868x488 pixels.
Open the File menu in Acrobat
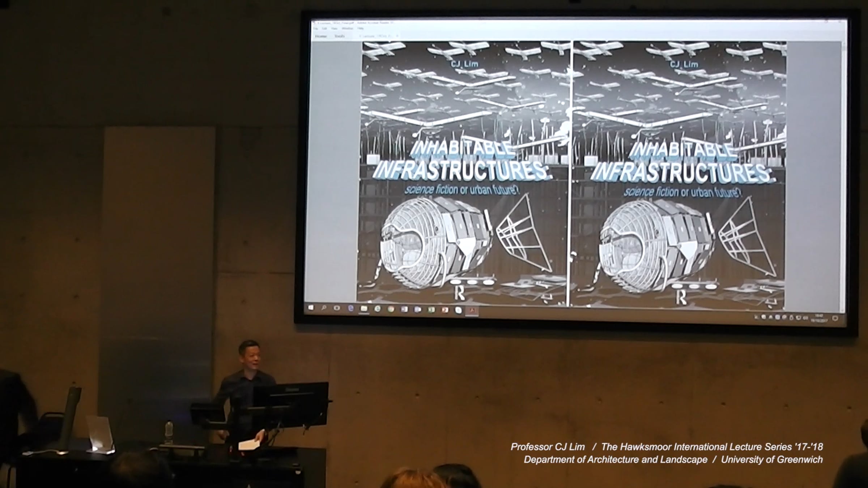click(x=315, y=29)
